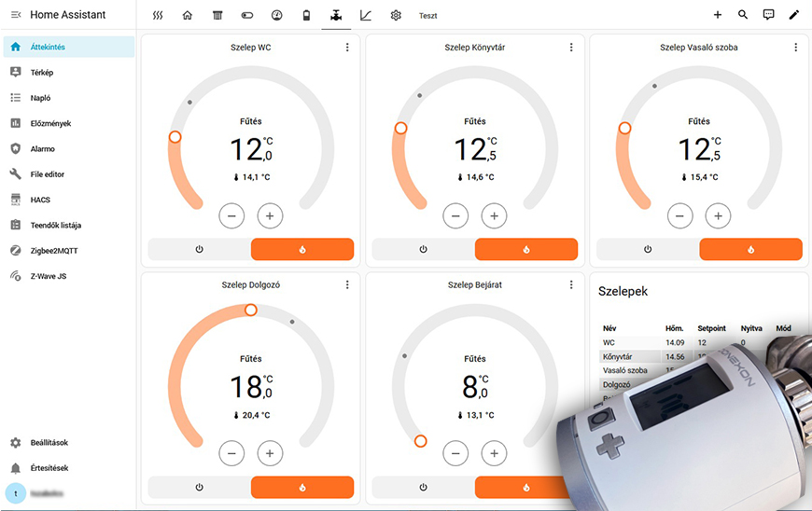
Task: Collapse the Home Assistant sidebar menu
Action: 15,15
